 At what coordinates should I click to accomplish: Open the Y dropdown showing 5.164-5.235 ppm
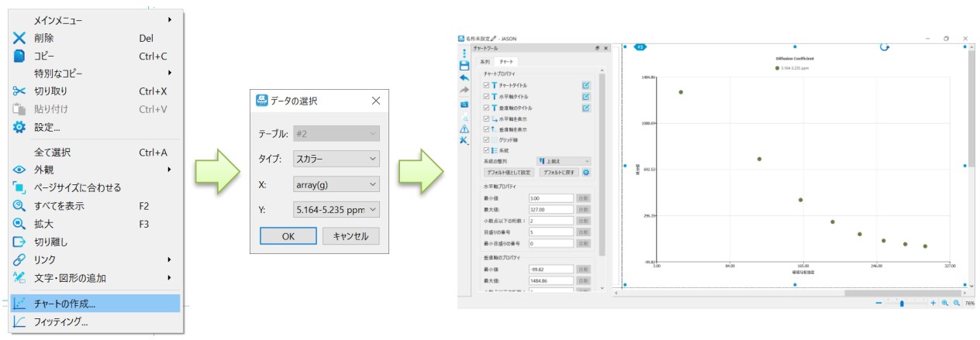click(336, 209)
